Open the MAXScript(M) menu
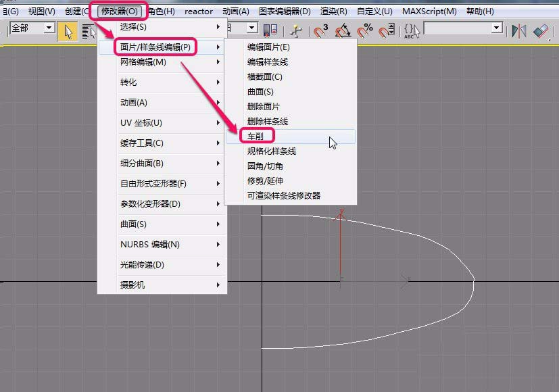559x392 pixels. [x=429, y=11]
